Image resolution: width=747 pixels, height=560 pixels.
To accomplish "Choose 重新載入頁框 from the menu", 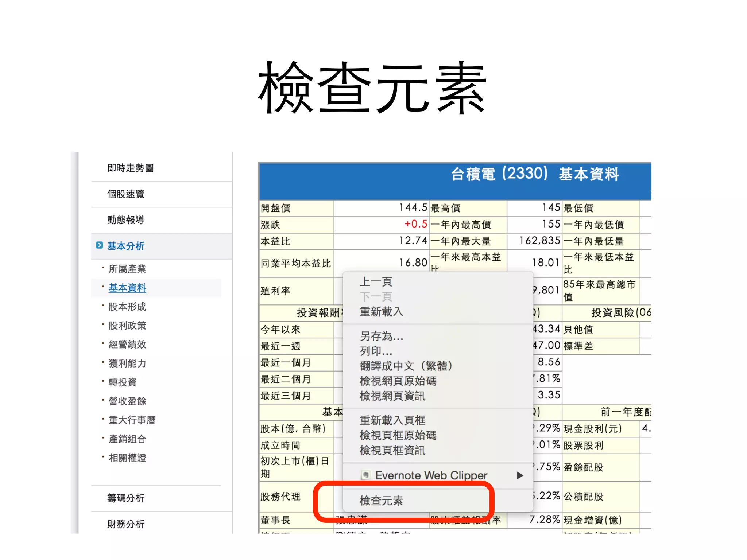I will coord(392,420).
